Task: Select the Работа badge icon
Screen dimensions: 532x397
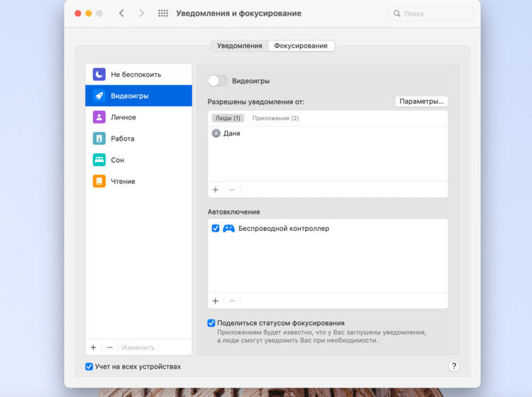Action: pyautogui.click(x=99, y=138)
